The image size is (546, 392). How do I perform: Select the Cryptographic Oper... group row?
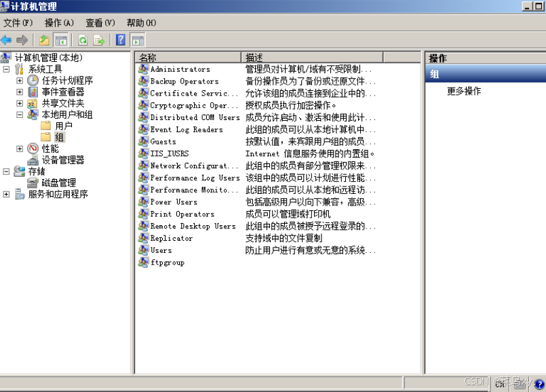[193, 105]
